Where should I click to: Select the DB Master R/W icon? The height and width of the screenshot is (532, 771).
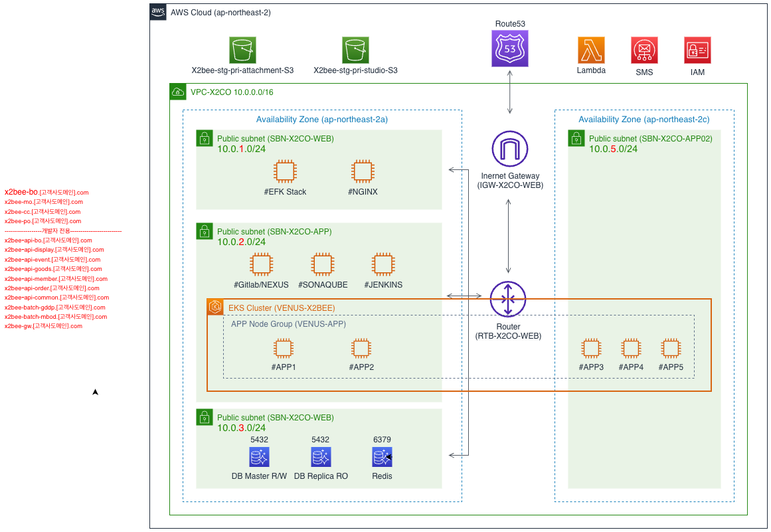[259, 457]
